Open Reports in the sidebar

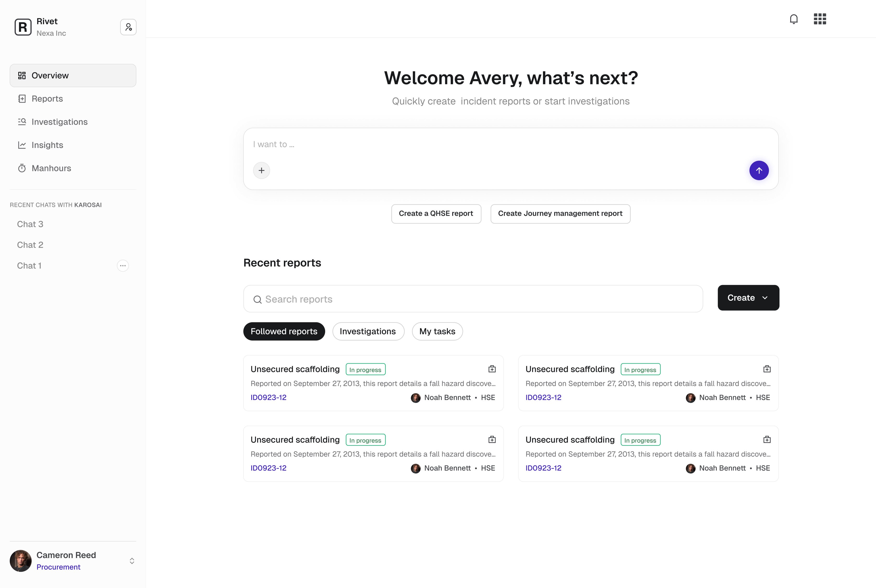tap(73, 99)
